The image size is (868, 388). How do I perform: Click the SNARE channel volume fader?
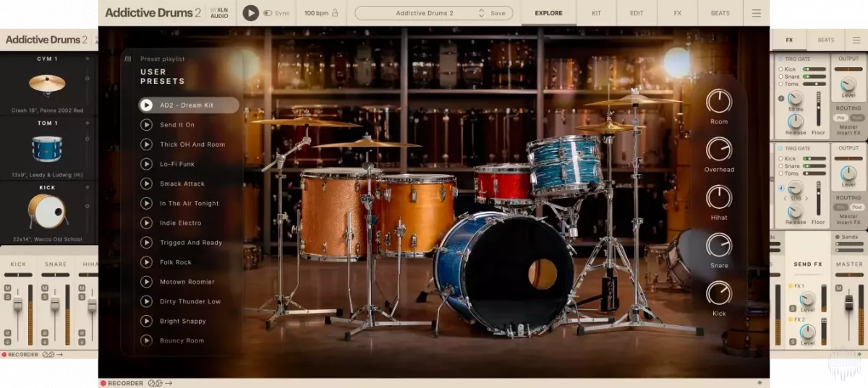pyautogui.click(x=55, y=303)
